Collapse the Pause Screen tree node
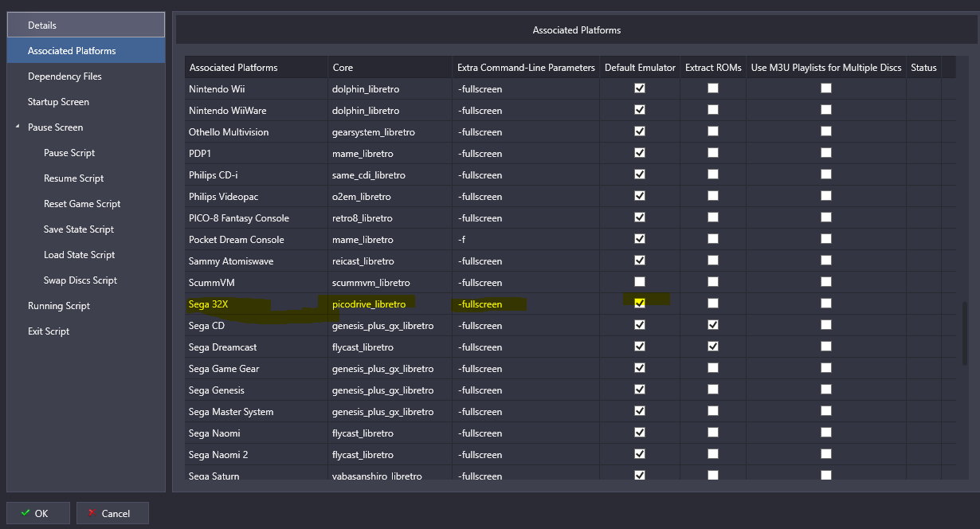The image size is (980, 529). click(17, 127)
